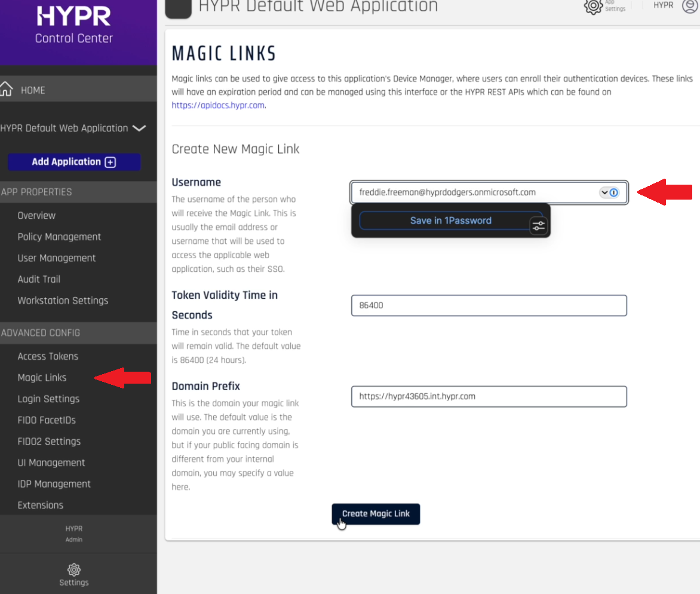This screenshot has height=594, width=700.
Task: Click the Settings gear at sidebar bottom
Action: point(74,569)
